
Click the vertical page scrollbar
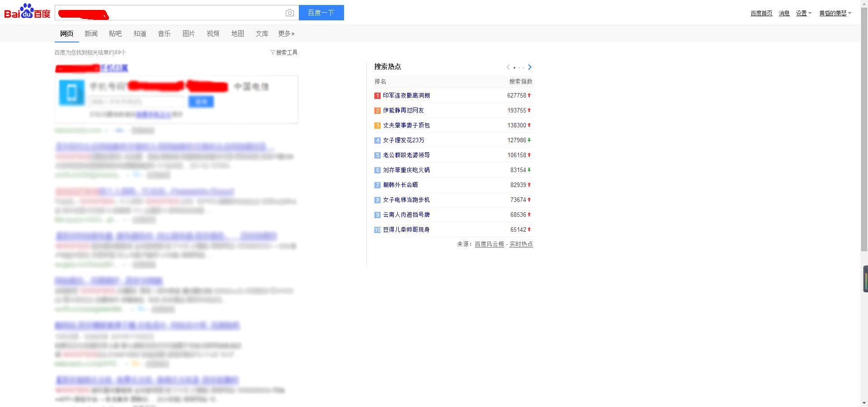(x=864, y=136)
